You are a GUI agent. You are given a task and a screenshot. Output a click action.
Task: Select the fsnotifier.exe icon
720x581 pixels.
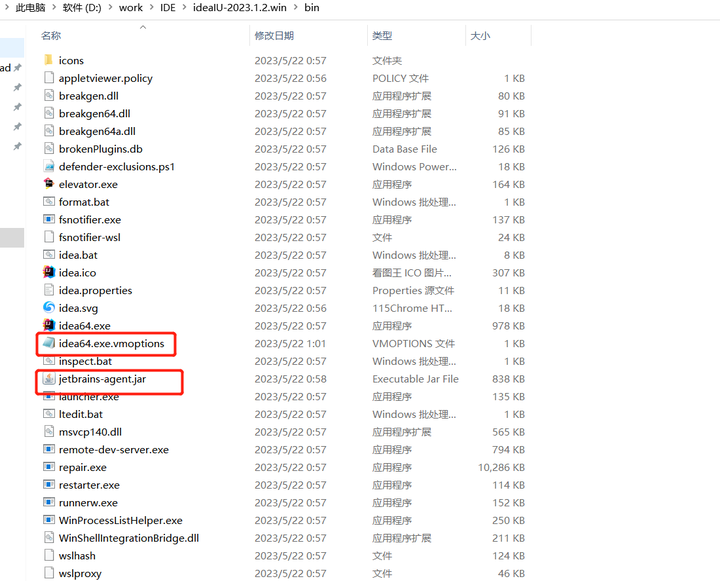click(x=49, y=219)
